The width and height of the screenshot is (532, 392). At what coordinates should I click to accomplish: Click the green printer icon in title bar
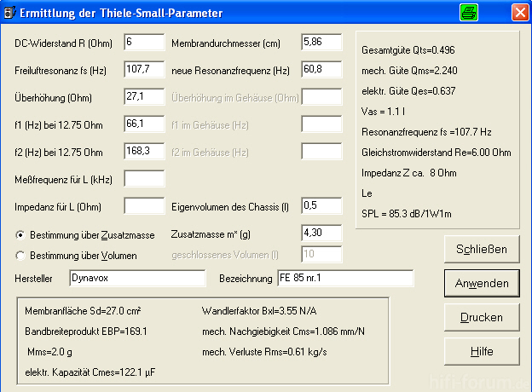[x=469, y=13]
